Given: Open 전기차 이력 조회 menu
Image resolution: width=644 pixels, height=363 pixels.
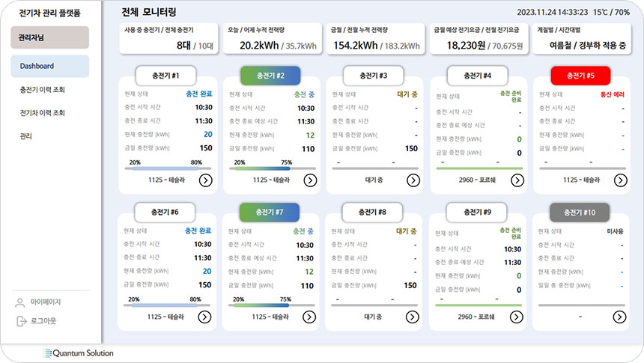Looking at the screenshot, I should (43, 113).
